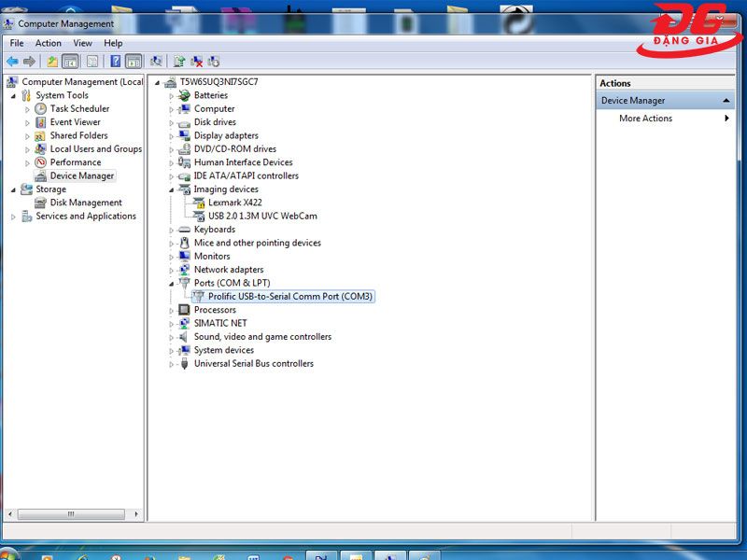Screen dimensions: 747x560
Task: Select Task Scheduler clock icon
Action: point(40,108)
